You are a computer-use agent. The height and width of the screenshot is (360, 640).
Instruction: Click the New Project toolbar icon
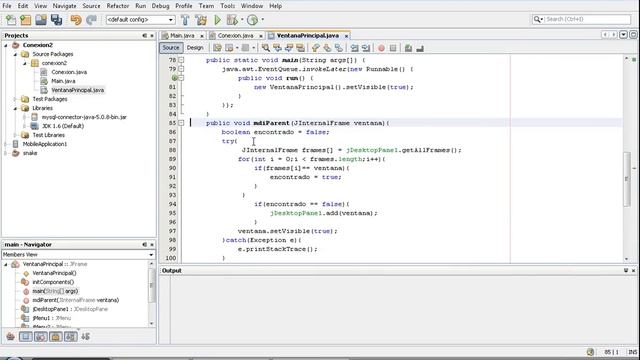tap(26, 20)
